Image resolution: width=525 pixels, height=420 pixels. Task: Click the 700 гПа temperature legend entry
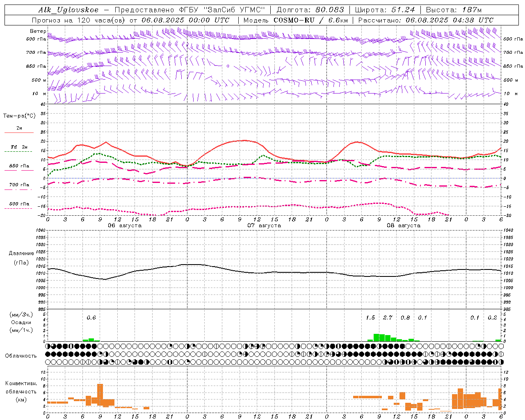click(19, 185)
